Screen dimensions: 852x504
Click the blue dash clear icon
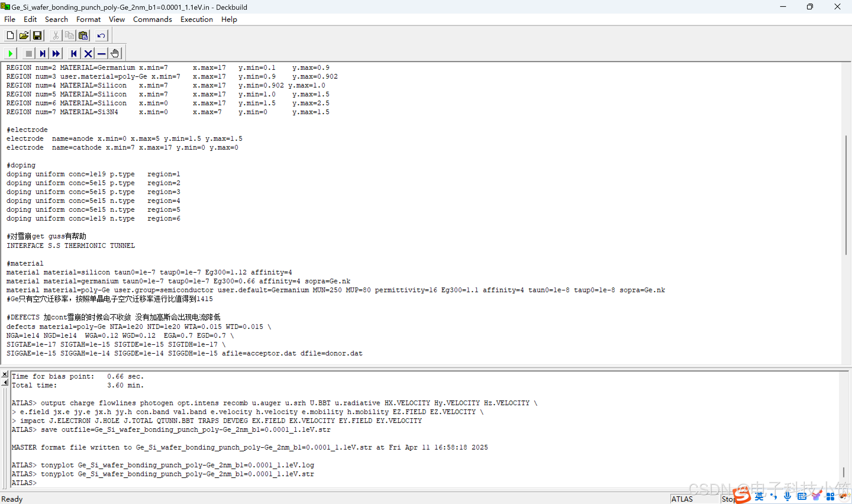pyautogui.click(x=101, y=53)
